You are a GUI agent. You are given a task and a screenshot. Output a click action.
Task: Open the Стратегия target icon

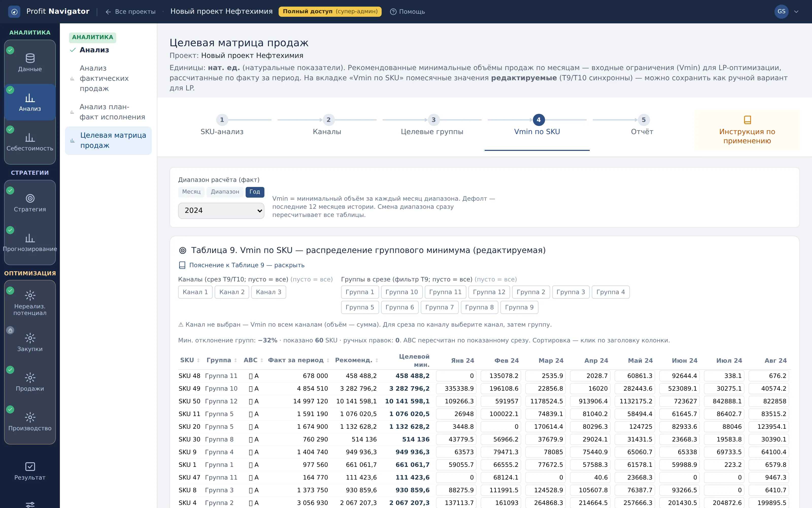pos(30,198)
